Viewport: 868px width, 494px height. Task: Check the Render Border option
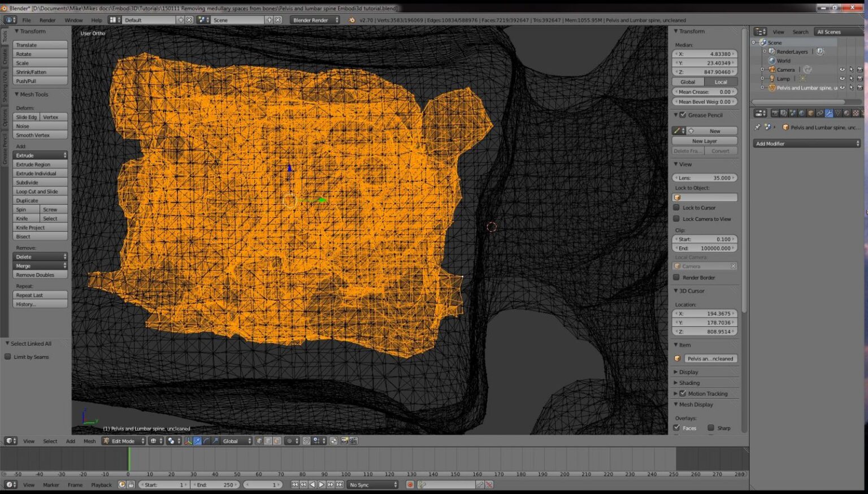tap(676, 278)
